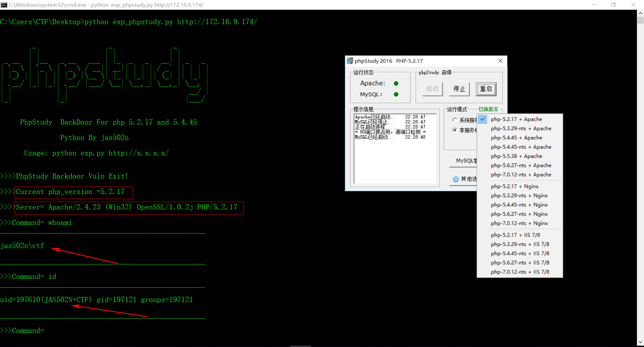
Task: Click the cmd.exe icon in the title bar
Action: 4,5
